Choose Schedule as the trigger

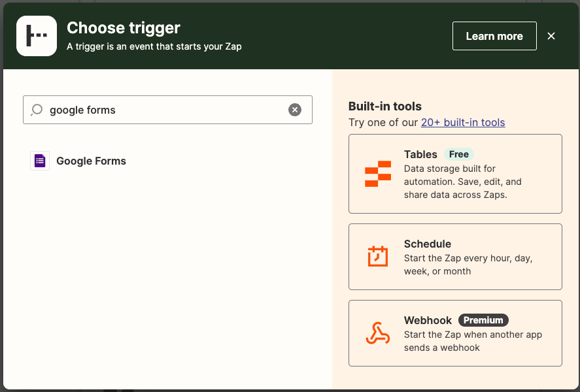pyautogui.click(x=455, y=256)
